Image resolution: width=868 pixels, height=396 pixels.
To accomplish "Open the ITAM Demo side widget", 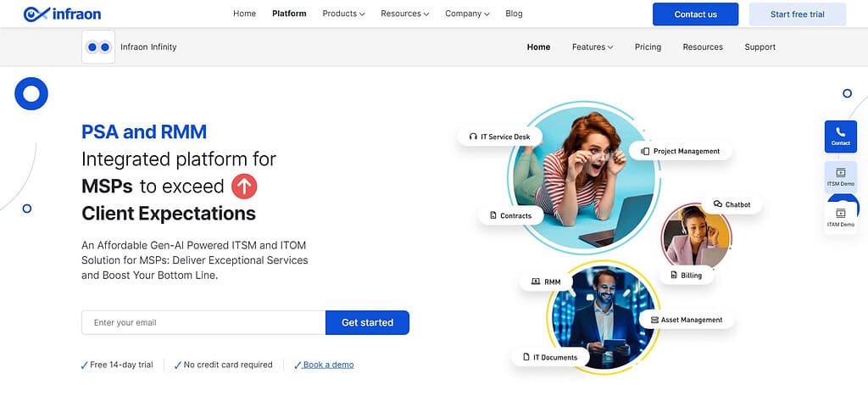I will pos(840,218).
